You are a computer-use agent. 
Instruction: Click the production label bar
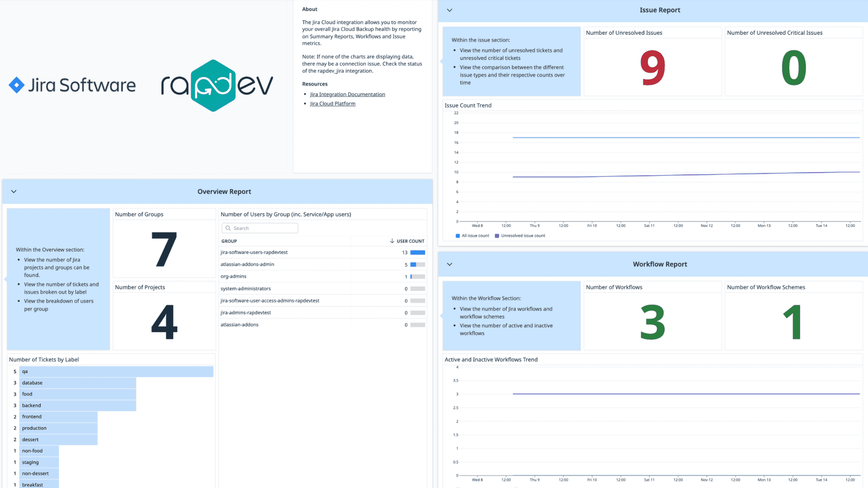click(58, 428)
